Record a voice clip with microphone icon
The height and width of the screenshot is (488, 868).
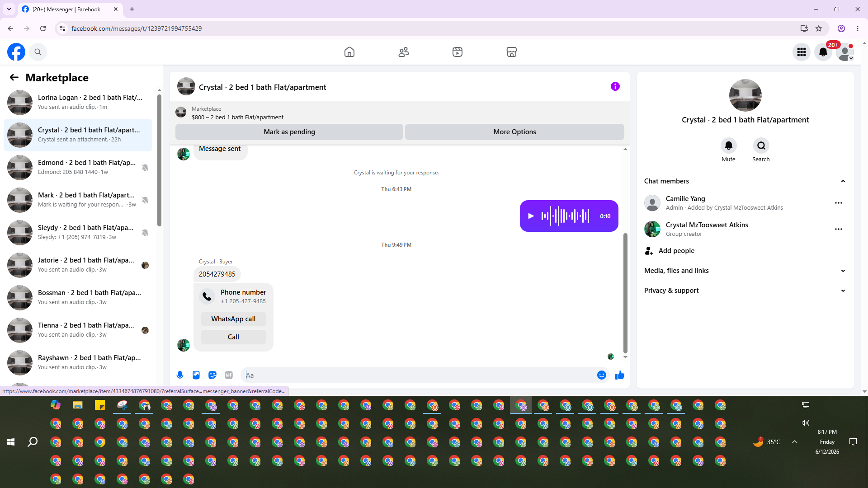point(180,375)
